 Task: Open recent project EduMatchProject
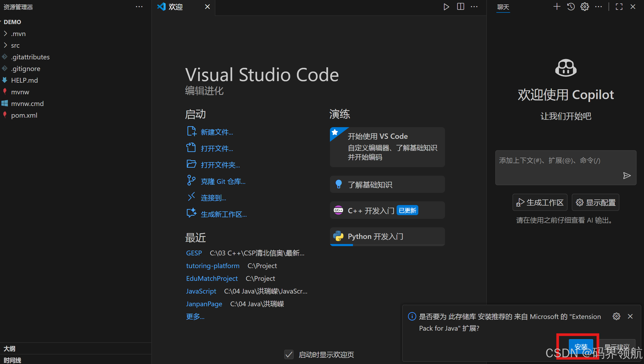click(212, 278)
